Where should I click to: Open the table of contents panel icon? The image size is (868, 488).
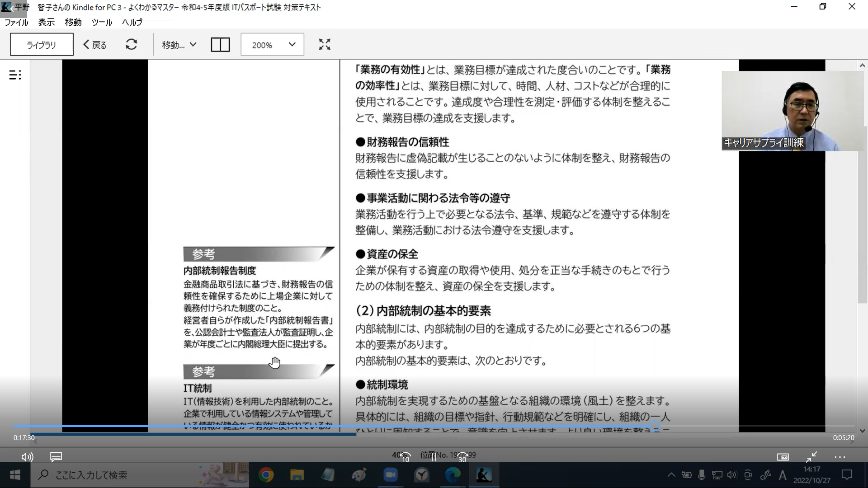point(15,75)
